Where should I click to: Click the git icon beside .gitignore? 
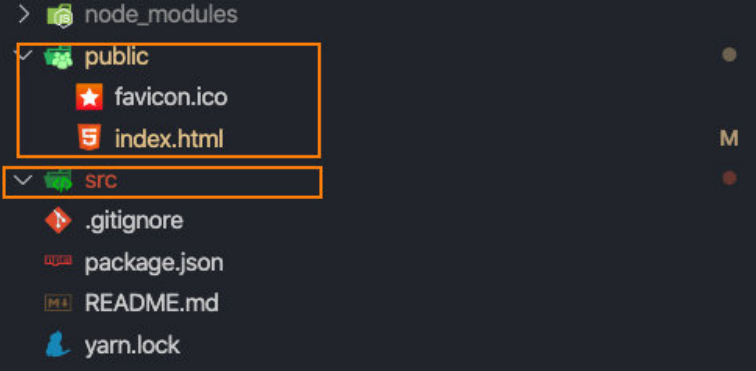(58, 220)
